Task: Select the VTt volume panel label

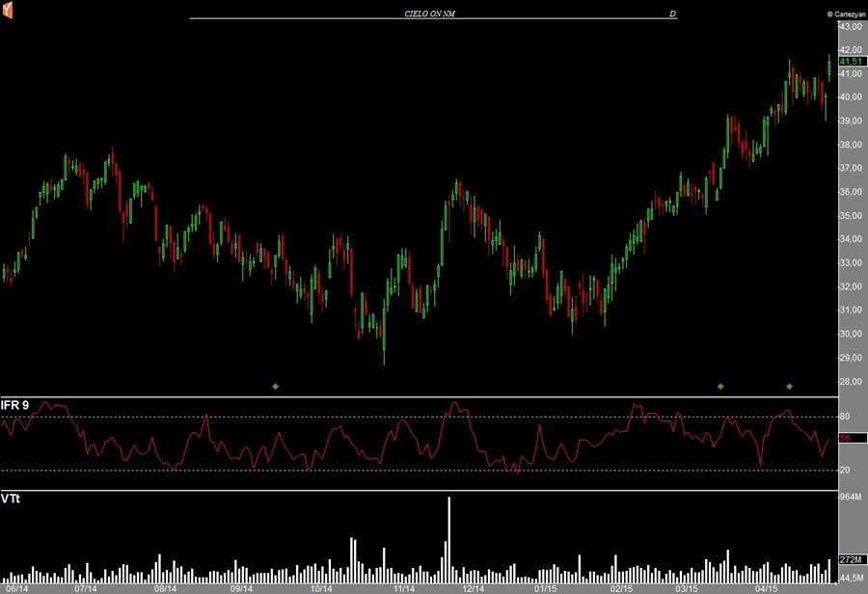Action: pos(11,500)
